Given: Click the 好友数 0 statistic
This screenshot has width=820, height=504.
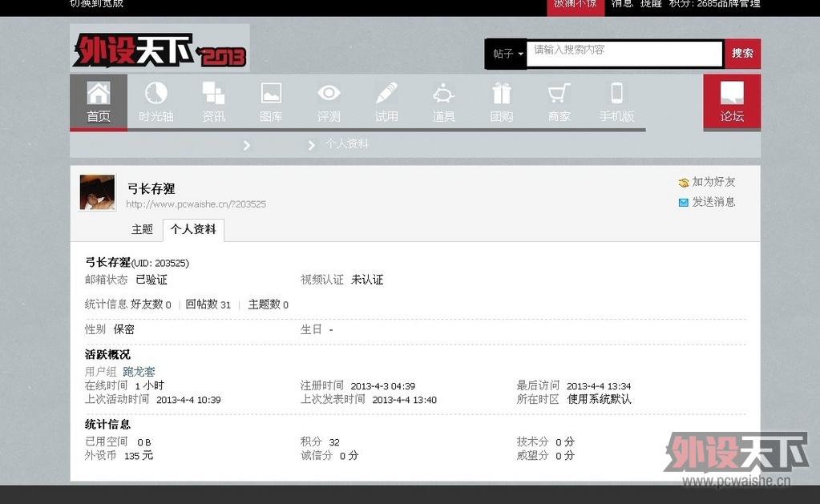Looking at the screenshot, I should (x=151, y=304).
